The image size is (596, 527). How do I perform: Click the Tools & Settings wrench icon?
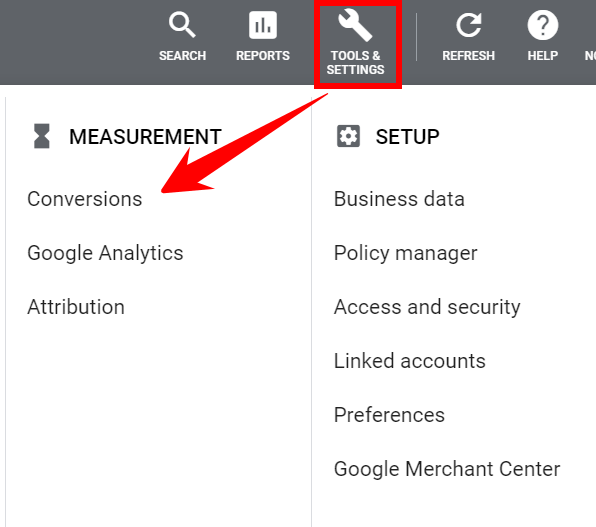355,25
